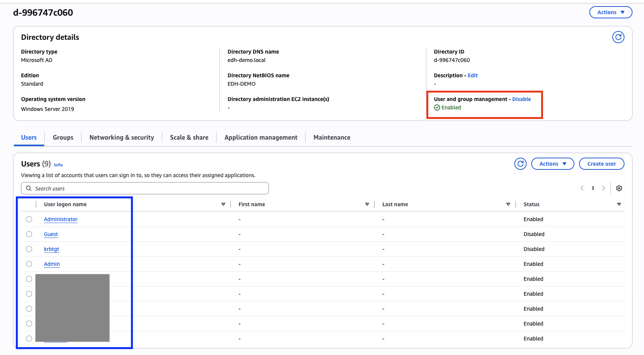Click the Create user button
This screenshot has width=644, height=355.
[601, 164]
